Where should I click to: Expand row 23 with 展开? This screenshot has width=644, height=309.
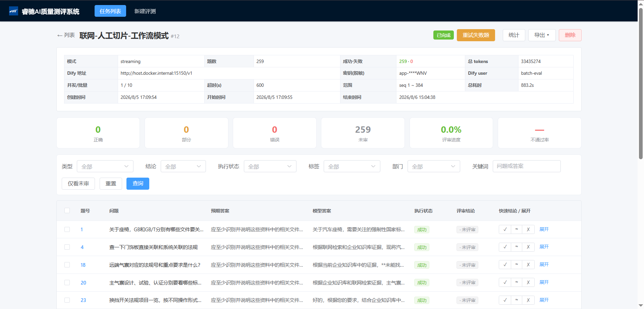coord(544,300)
